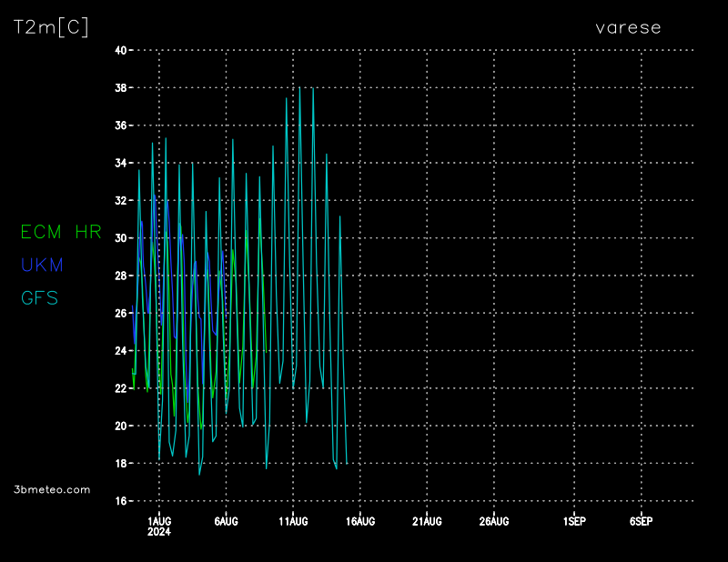Pick the 16AUG date on x-axis
This screenshot has width=728, height=562.
[x=360, y=521]
